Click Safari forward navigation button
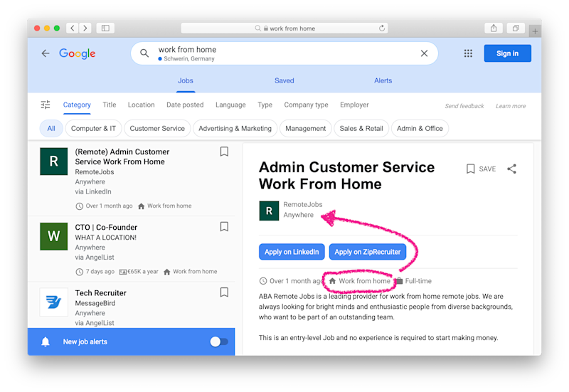The width and height of the screenshot is (569, 392). click(85, 28)
